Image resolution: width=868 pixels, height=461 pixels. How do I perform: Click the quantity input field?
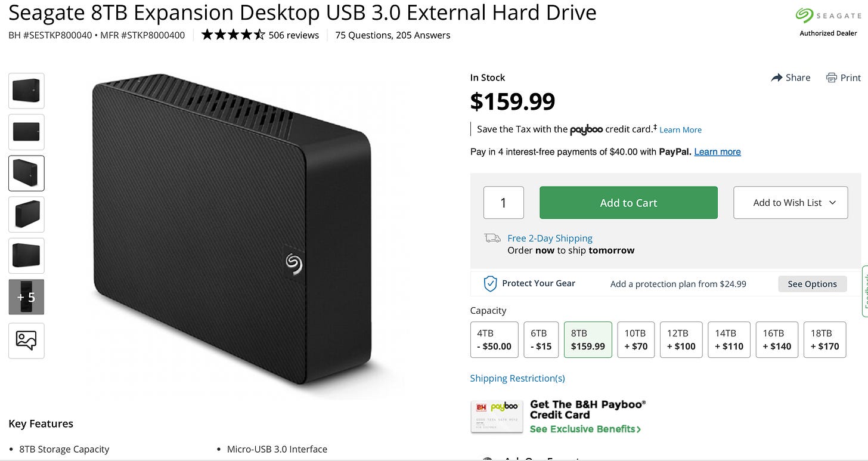503,203
